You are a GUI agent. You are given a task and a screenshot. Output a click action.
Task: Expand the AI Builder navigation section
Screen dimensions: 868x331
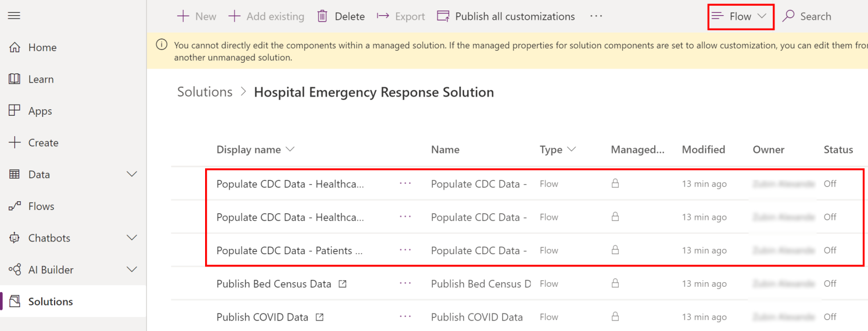click(132, 270)
